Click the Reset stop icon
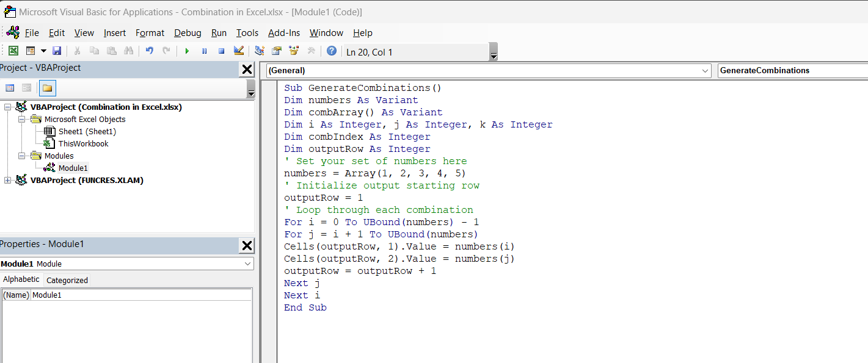868x363 pixels. tap(221, 51)
